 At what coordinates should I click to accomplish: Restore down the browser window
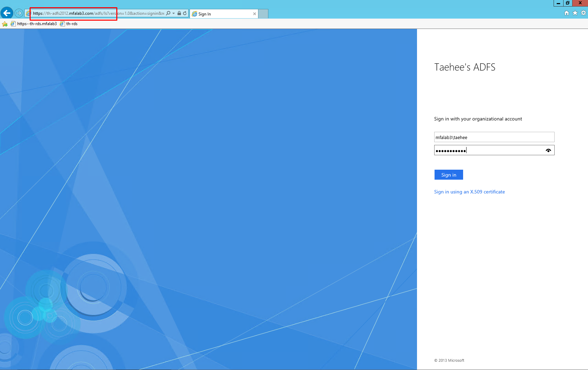pyautogui.click(x=567, y=3)
